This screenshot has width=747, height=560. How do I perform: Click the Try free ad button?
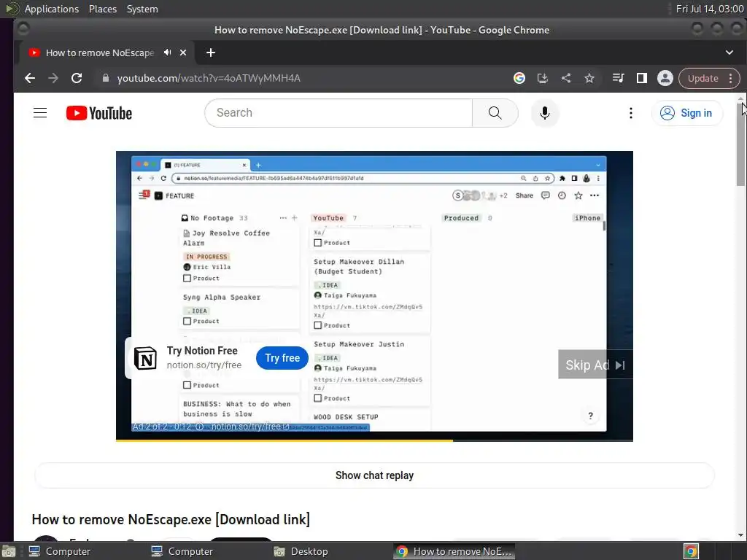click(282, 358)
